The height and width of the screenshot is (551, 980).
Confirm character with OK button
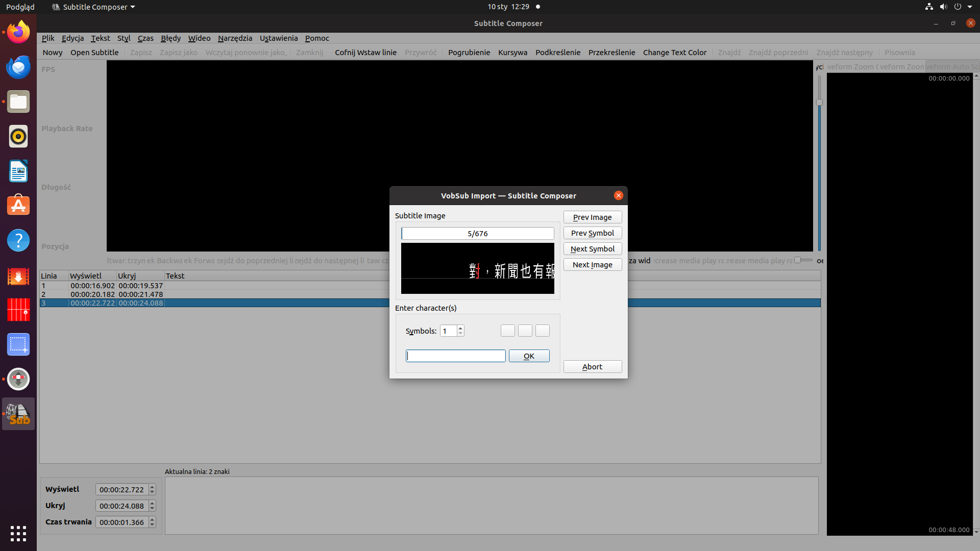[x=529, y=356]
